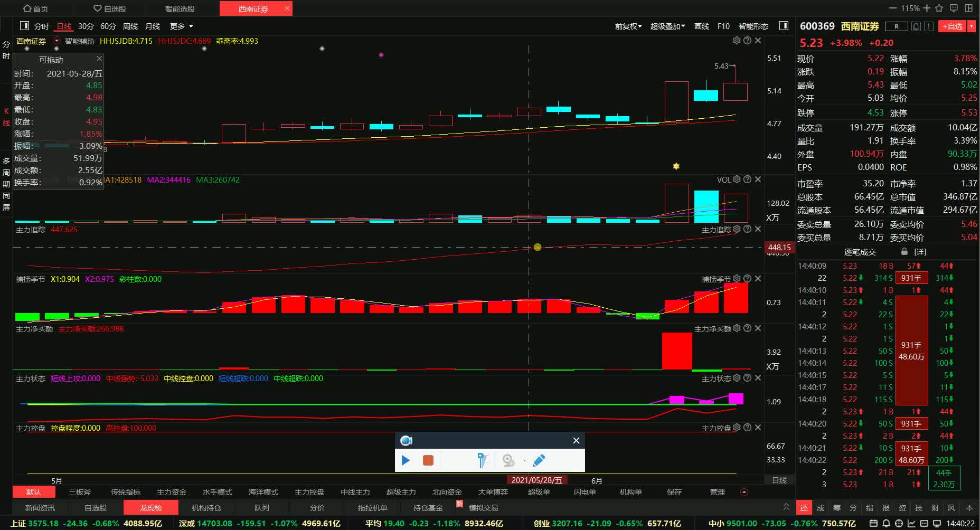
Task: Close the 可拖动 data tooltip panel
Action: pos(99,59)
